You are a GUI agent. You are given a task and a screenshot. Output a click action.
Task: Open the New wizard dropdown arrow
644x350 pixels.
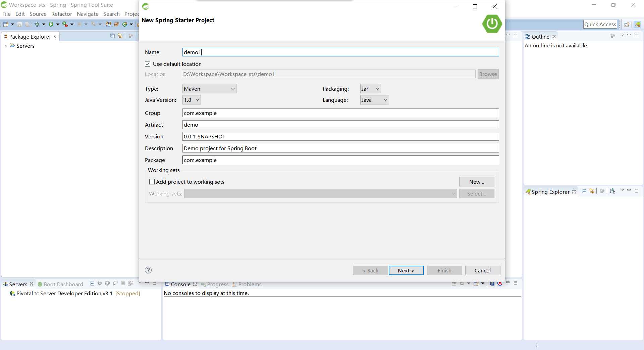click(12, 24)
